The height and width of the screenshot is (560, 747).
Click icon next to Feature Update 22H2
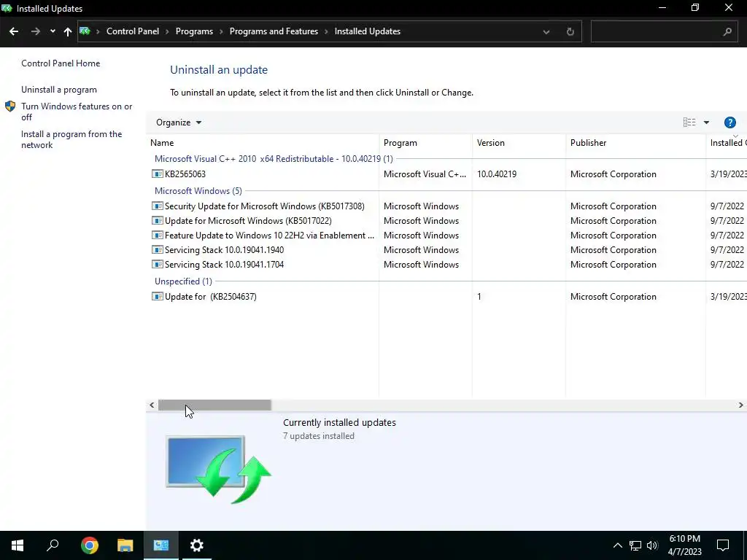pyautogui.click(x=158, y=236)
